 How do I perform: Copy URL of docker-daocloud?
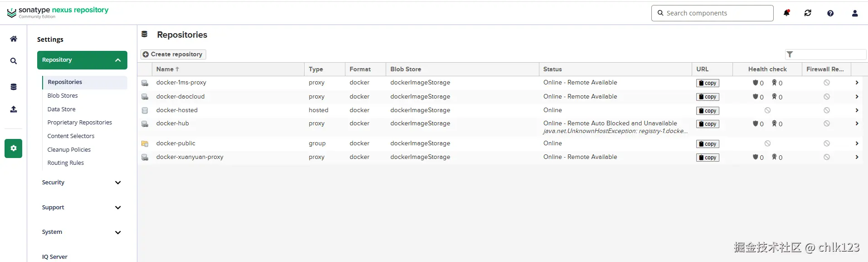pos(708,97)
